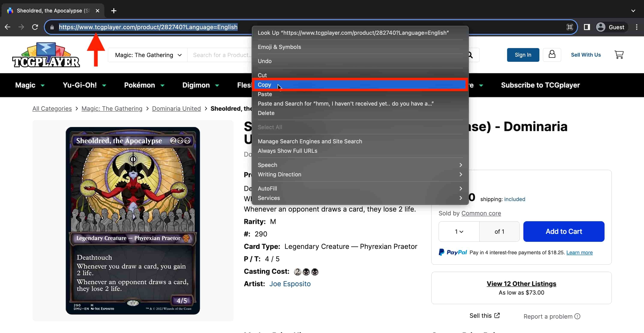This screenshot has height=333, width=644.
Task: Choose Paste from the context menu
Action: 360,94
